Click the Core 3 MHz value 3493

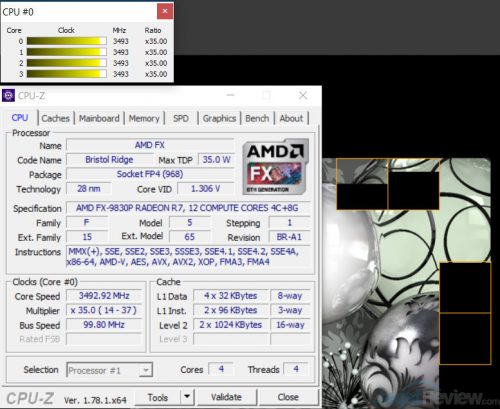(x=120, y=74)
